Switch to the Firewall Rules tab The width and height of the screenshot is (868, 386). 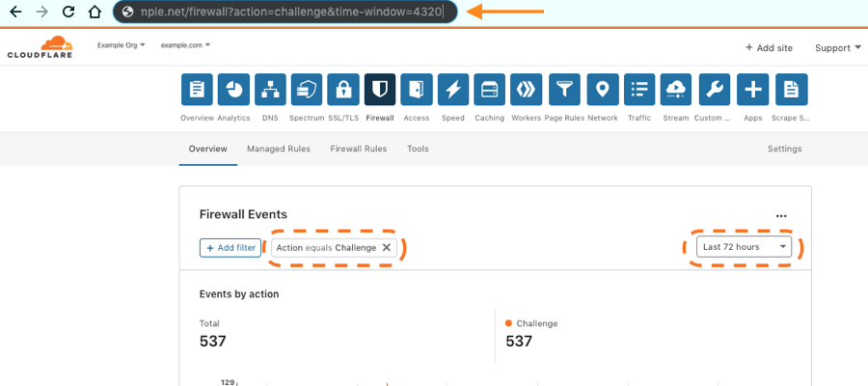click(358, 149)
